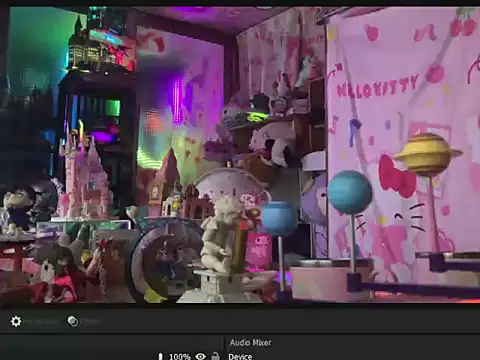Open source Filters via the overlapping-circles icon
The height and width of the screenshot is (360, 480).
(x=73, y=321)
